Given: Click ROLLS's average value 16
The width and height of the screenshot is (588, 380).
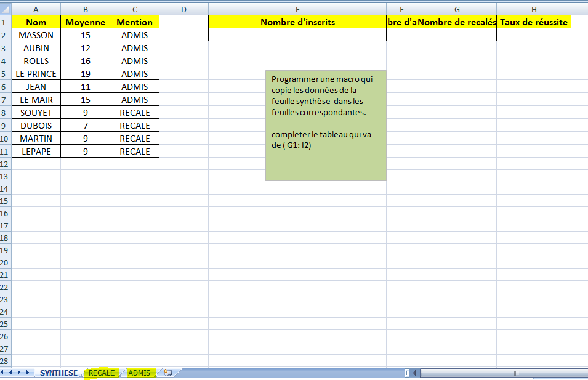Looking at the screenshot, I should tap(86, 61).
